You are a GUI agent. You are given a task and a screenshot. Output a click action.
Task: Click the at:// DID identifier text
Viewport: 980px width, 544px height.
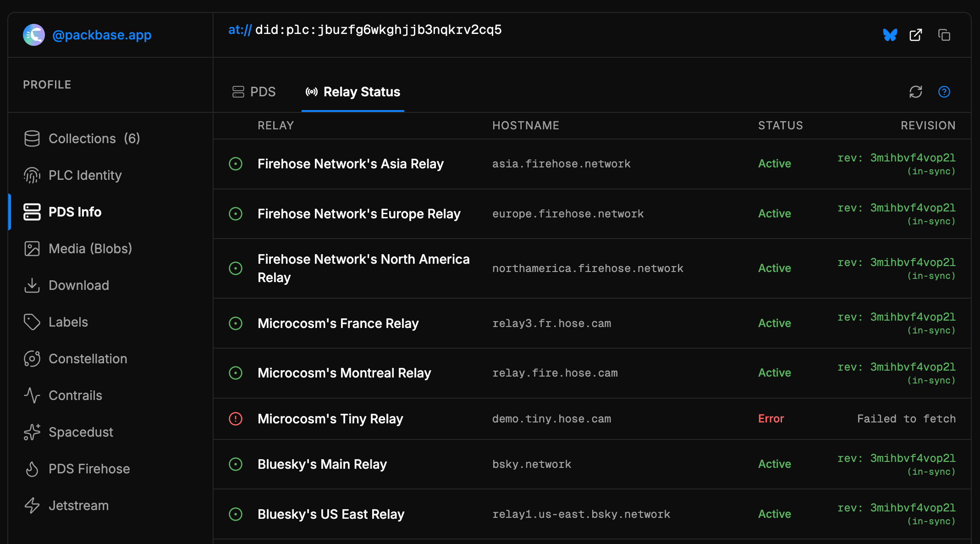(x=365, y=30)
